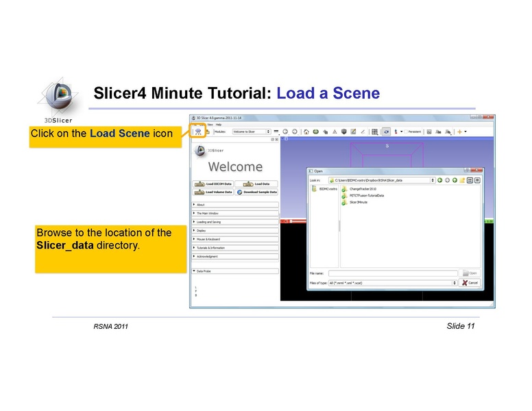Screen dimensions: 532x411
Task: Switch Open dialog to Detail View icon
Action: coord(477,180)
